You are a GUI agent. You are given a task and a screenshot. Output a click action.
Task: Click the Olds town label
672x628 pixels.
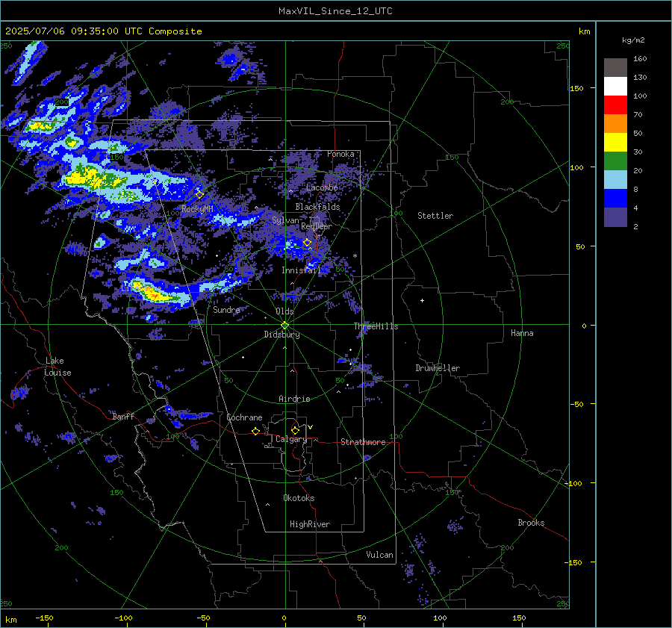pyautogui.click(x=284, y=311)
